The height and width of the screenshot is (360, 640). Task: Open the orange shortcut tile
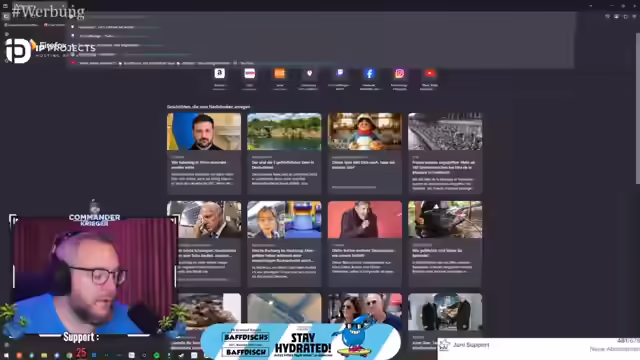coord(280,73)
